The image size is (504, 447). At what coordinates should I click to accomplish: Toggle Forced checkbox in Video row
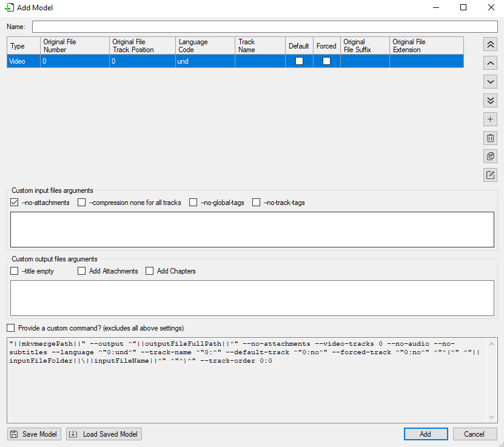[326, 61]
